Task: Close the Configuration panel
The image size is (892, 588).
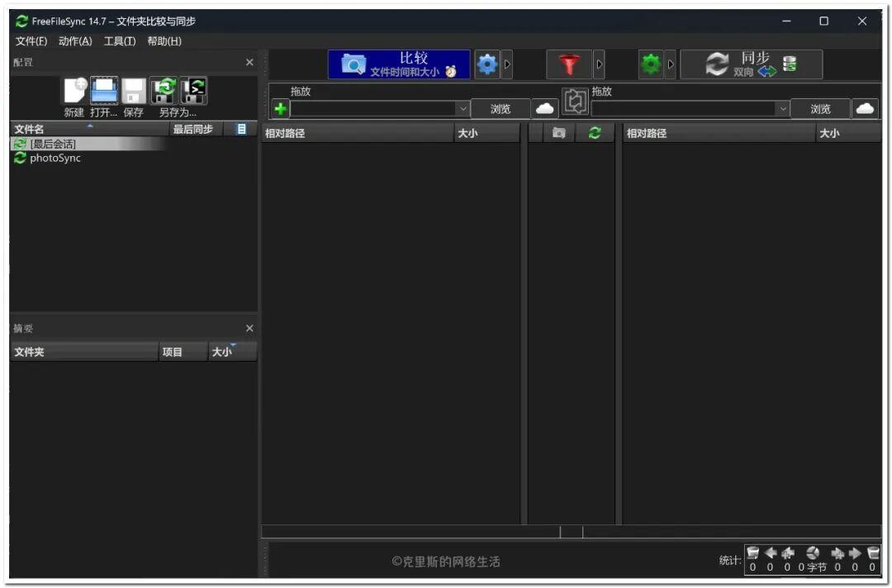Action: click(249, 62)
